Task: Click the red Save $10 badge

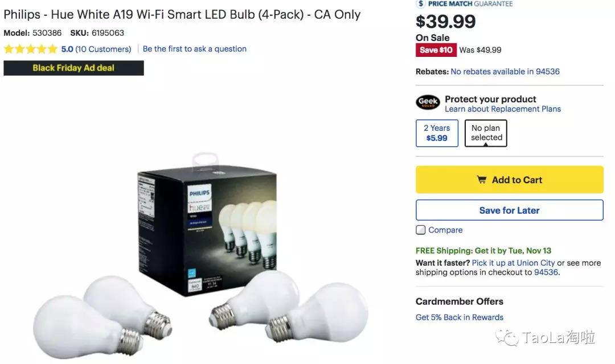Action: [436, 50]
